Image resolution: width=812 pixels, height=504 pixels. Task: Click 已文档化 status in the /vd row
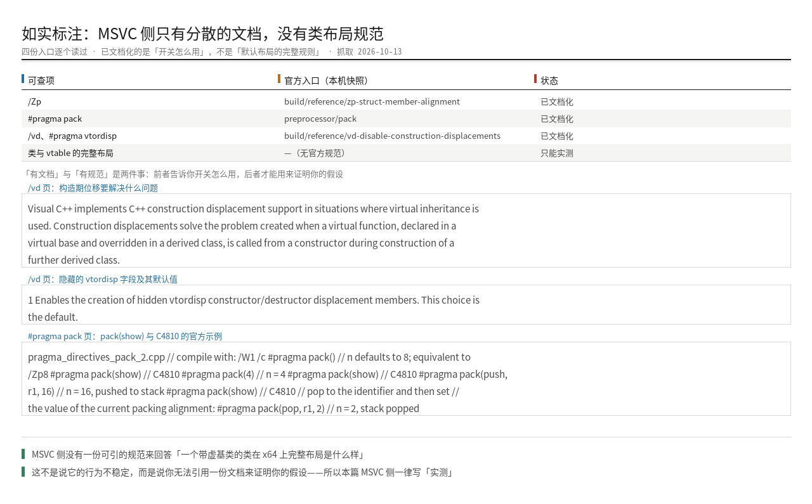coord(557,136)
